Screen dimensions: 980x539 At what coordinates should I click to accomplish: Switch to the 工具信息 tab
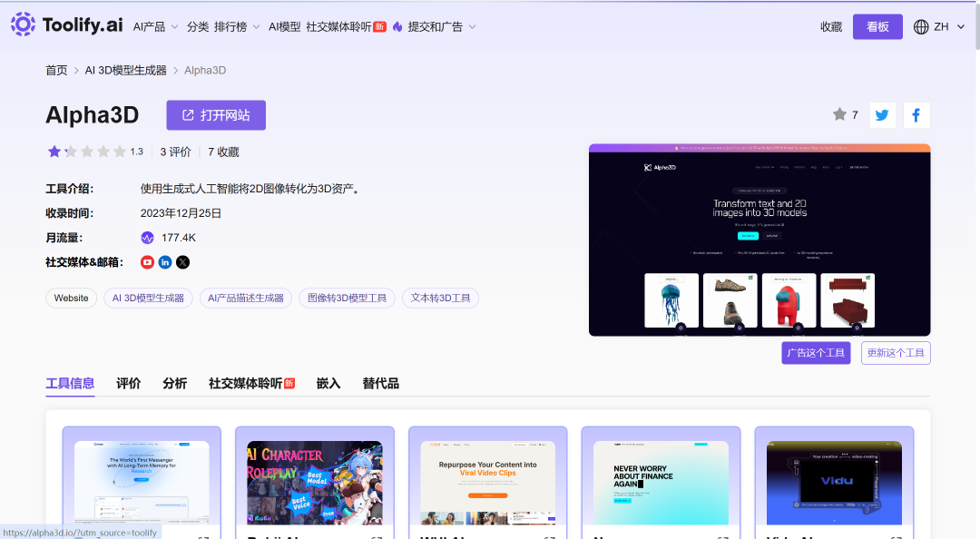(x=70, y=383)
